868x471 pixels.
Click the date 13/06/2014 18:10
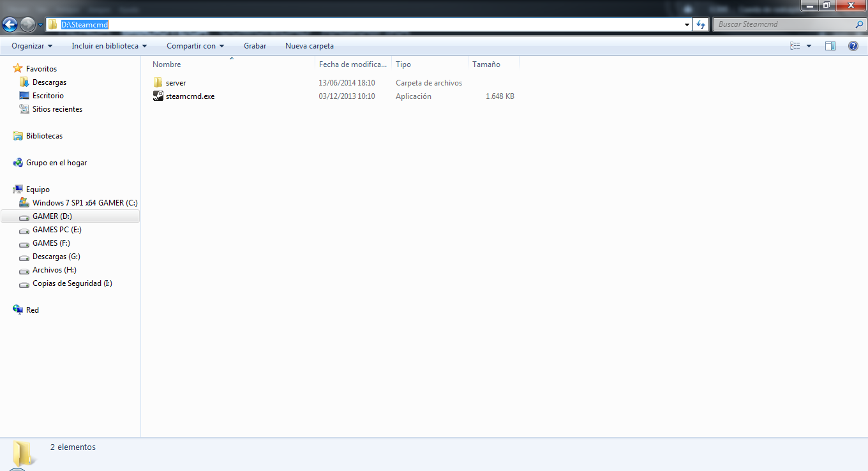click(347, 83)
